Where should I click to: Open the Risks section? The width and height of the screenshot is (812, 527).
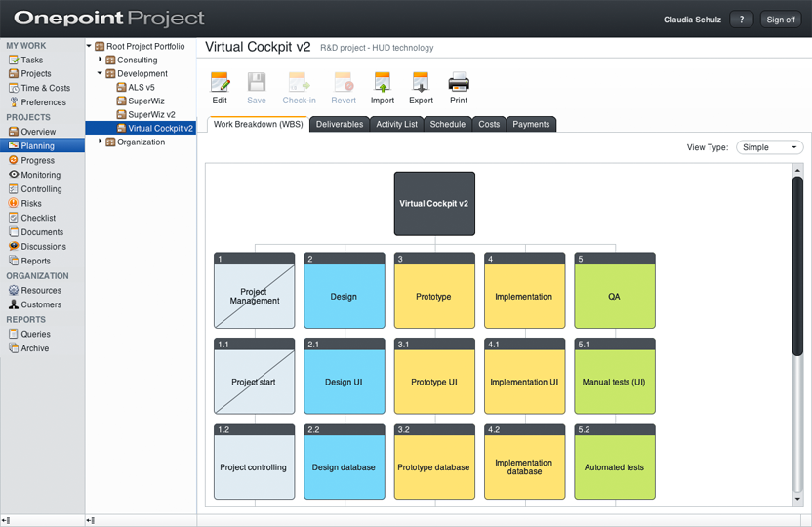(x=31, y=203)
